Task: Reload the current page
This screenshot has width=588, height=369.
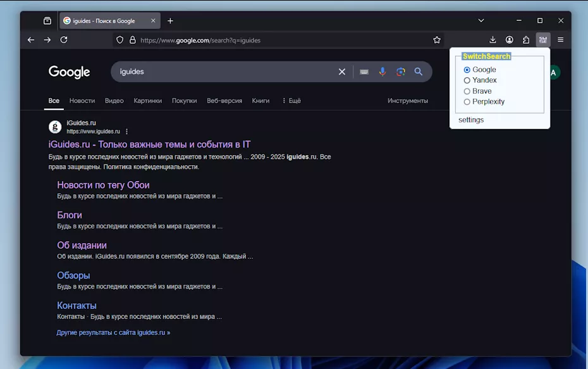Action: pyautogui.click(x=64, y=40)
